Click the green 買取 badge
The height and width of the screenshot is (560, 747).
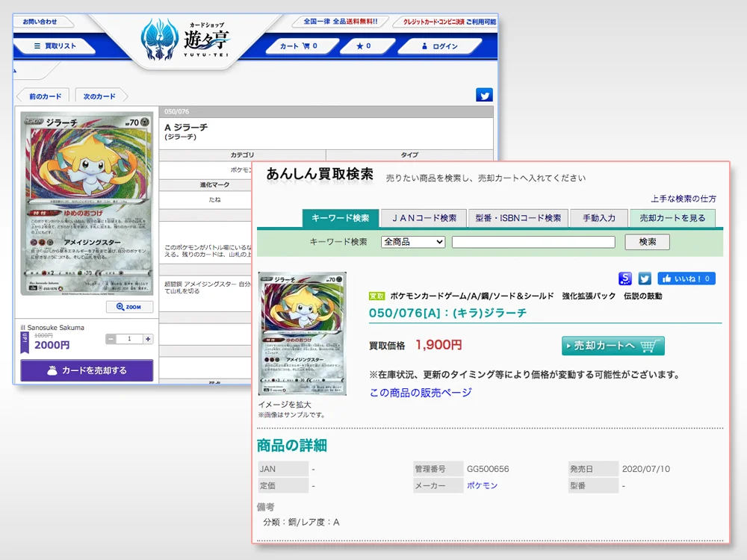click(x=376, y=296)
